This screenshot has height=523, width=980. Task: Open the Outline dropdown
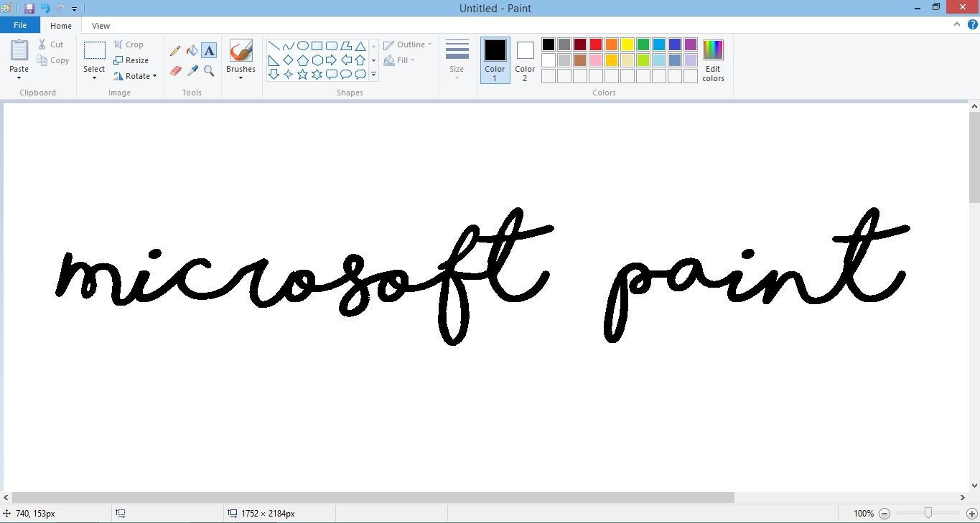(408, 44)
